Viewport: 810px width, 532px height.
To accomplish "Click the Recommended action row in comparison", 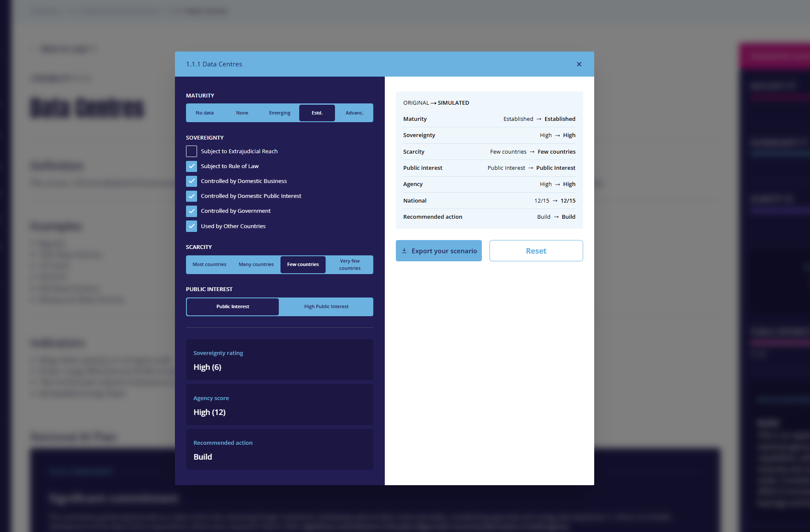I will click(x=489, y=217).
